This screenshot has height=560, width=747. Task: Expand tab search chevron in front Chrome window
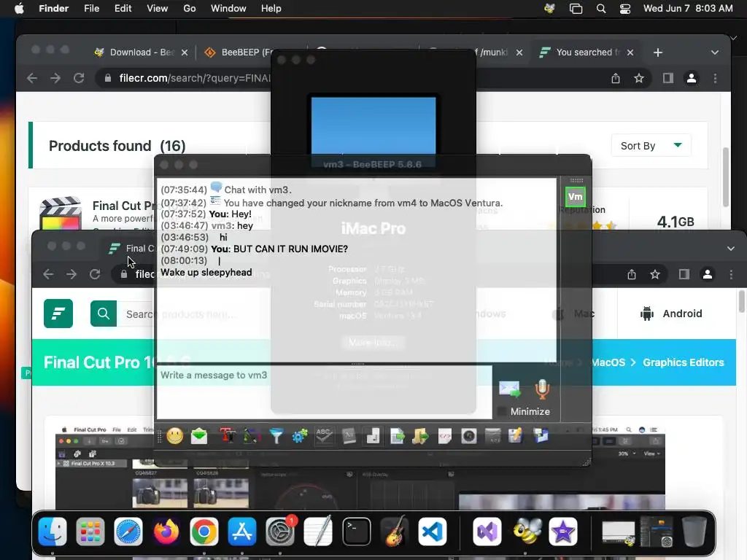tap(731, 248)
